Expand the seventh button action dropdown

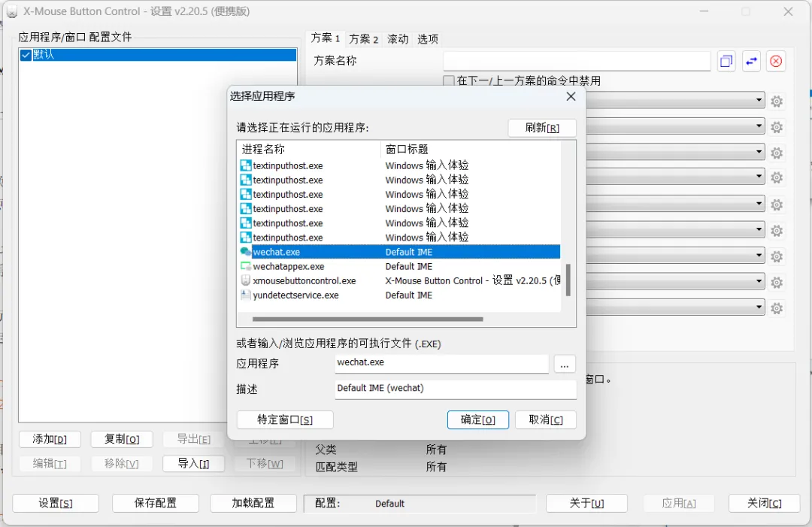759,255
